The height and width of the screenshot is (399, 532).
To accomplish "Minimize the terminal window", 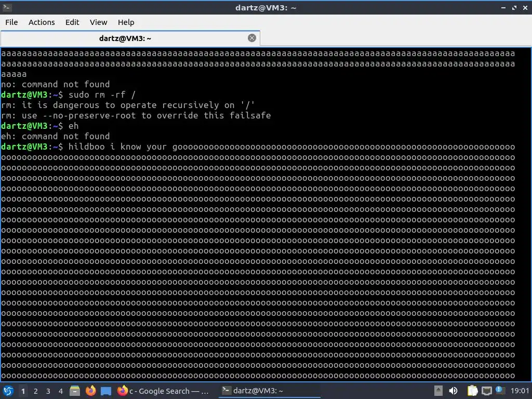I will [503, 7].
